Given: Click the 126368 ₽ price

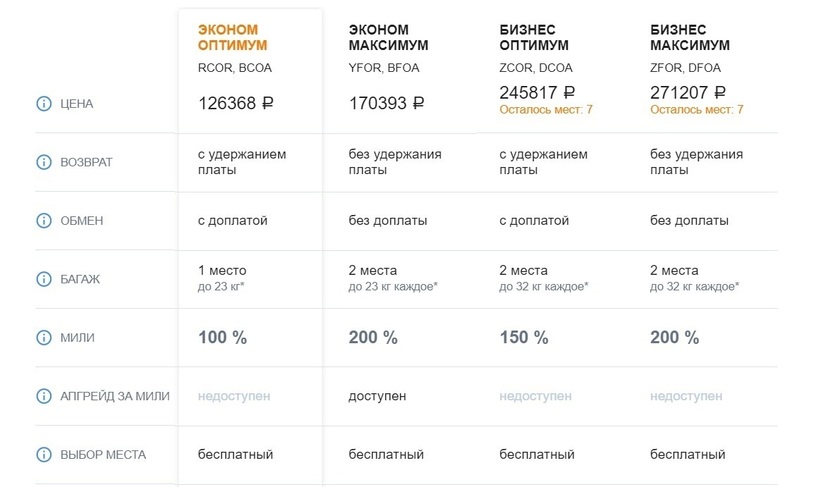Looking at the screenshot, I should click(237, 103).
